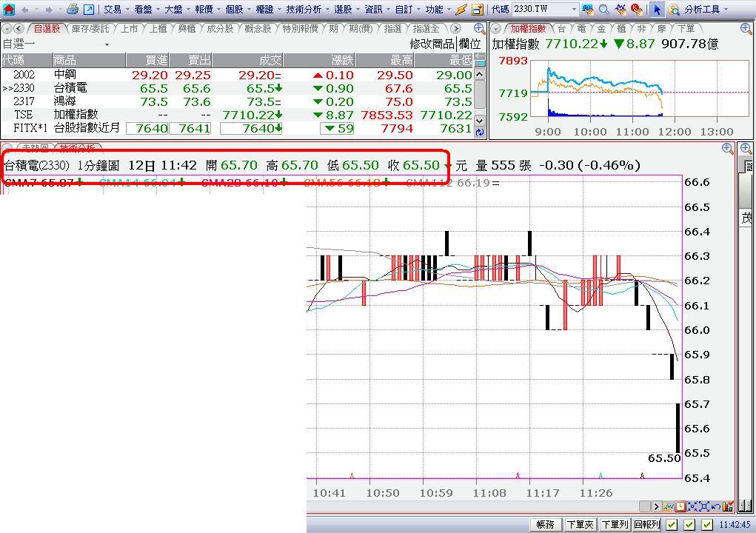Click the lightning bolt quick order icon
This screenshot has height=533, width=756.
[461, 9]
